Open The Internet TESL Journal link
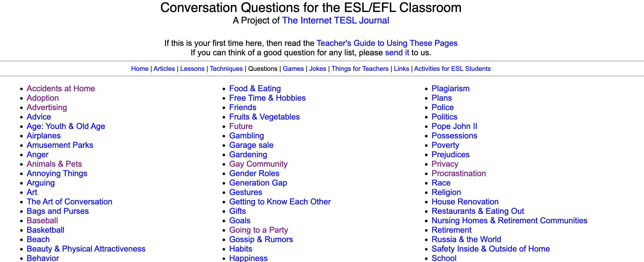Screen dimensions: 644x262 click(336, 20)
